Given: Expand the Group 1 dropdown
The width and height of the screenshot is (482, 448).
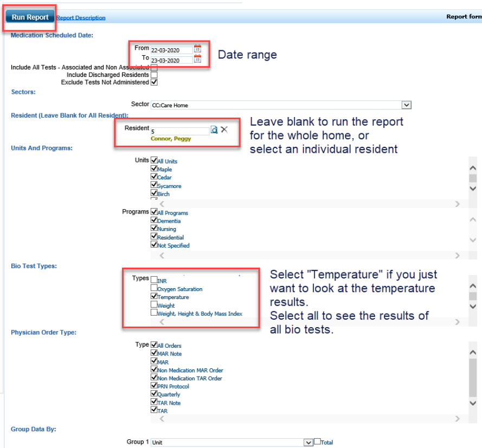Looking at the screenshot, I should [309, 442].
